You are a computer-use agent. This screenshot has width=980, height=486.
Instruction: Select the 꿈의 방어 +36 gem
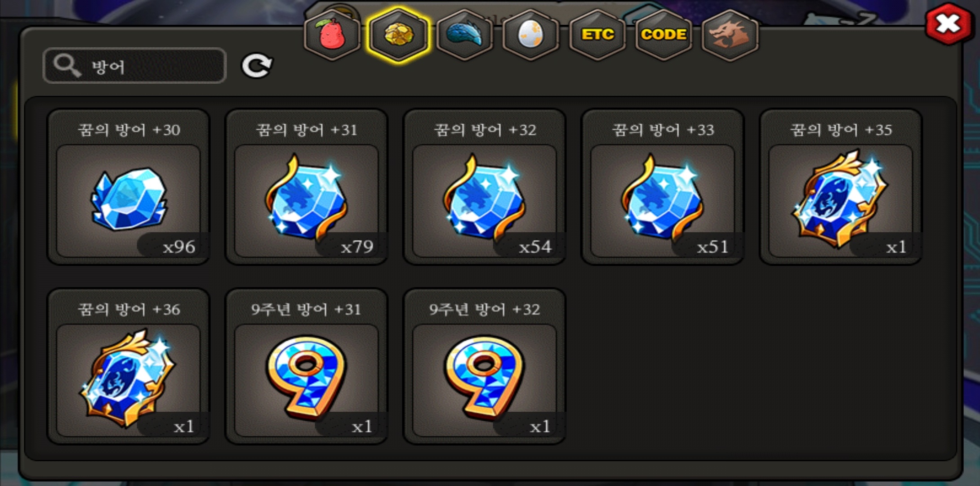click(129, 366)
